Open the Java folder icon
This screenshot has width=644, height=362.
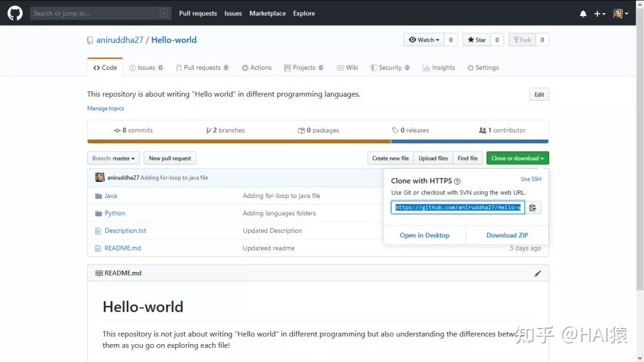(98, 195)
